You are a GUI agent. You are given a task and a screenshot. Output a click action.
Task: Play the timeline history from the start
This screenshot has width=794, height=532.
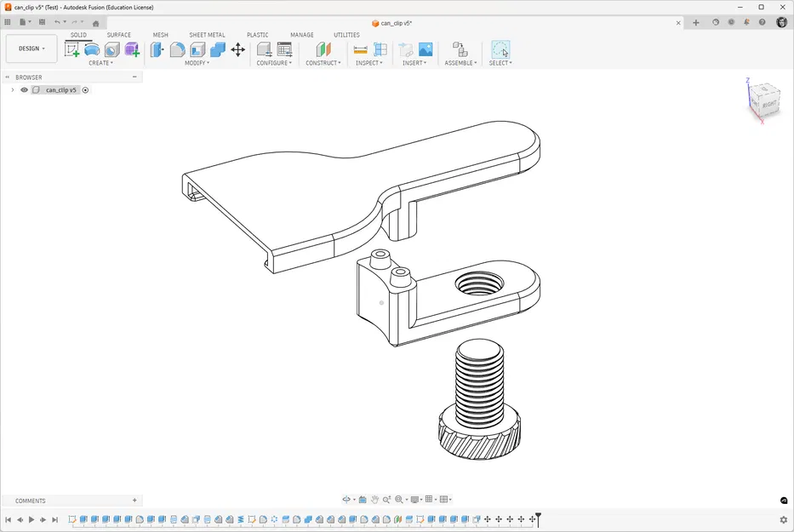tap(31, 519)
